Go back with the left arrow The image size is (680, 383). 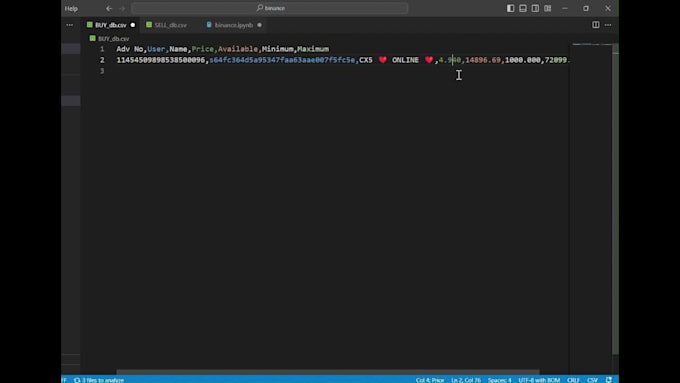[109, 8]
